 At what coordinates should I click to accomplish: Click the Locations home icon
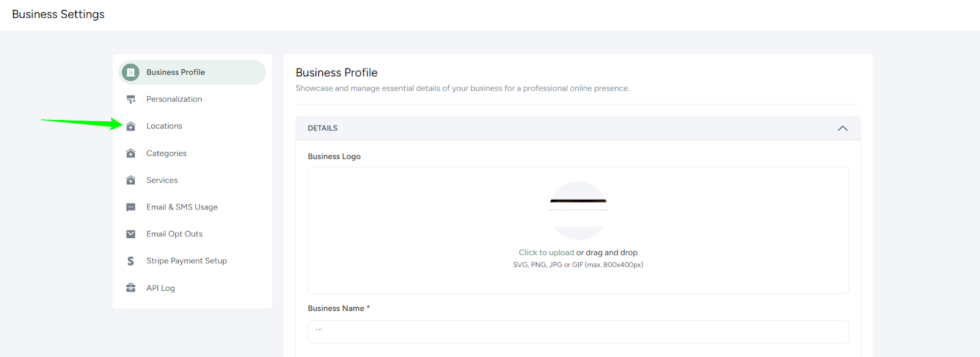pos(130,126)
